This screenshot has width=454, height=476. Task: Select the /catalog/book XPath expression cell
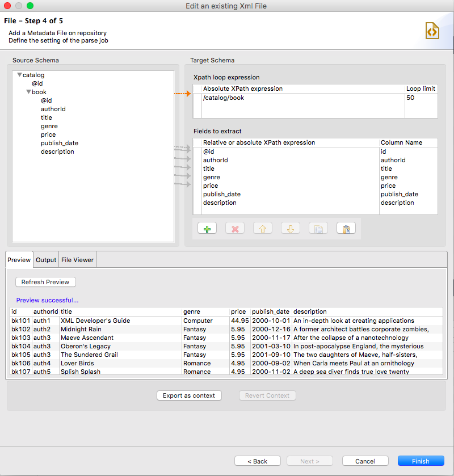coord(238,98)
